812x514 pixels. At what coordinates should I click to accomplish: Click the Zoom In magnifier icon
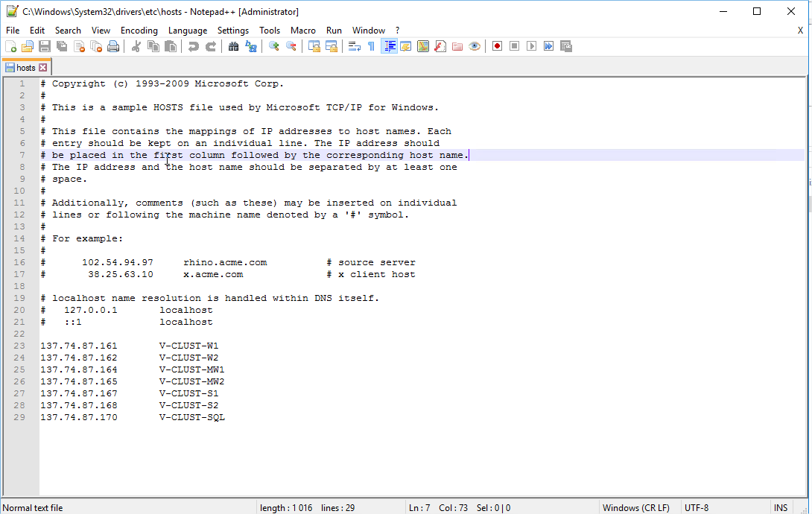pos(274,46)
